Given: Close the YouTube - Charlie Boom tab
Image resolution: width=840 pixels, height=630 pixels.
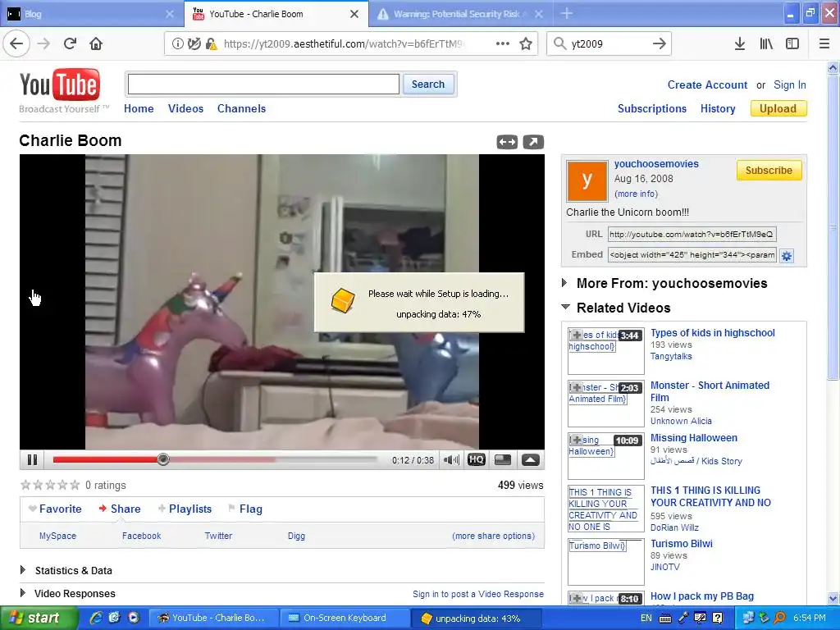Looking at the screenshot, I should click(354, 14).
